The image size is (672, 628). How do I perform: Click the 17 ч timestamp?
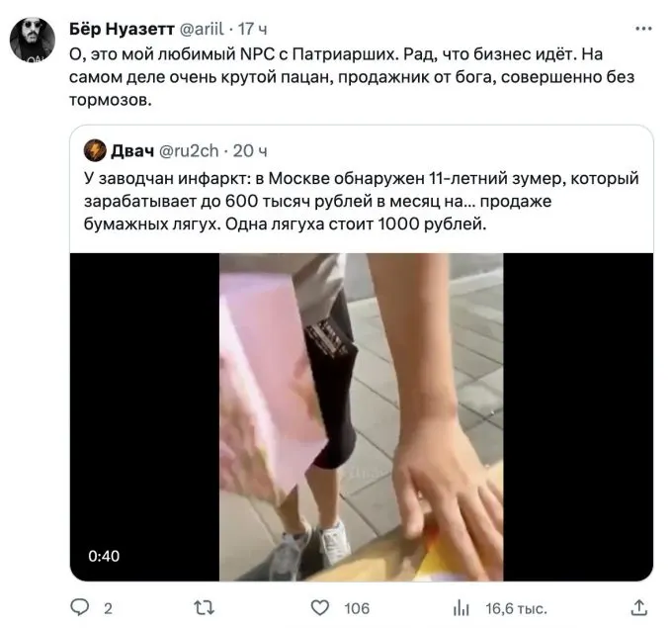pos(252,29)
